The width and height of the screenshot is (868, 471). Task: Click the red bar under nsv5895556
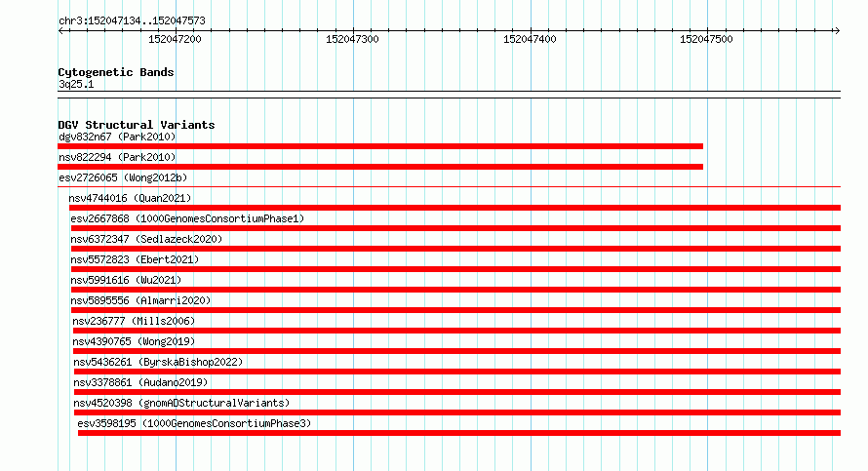click(455, 310)
